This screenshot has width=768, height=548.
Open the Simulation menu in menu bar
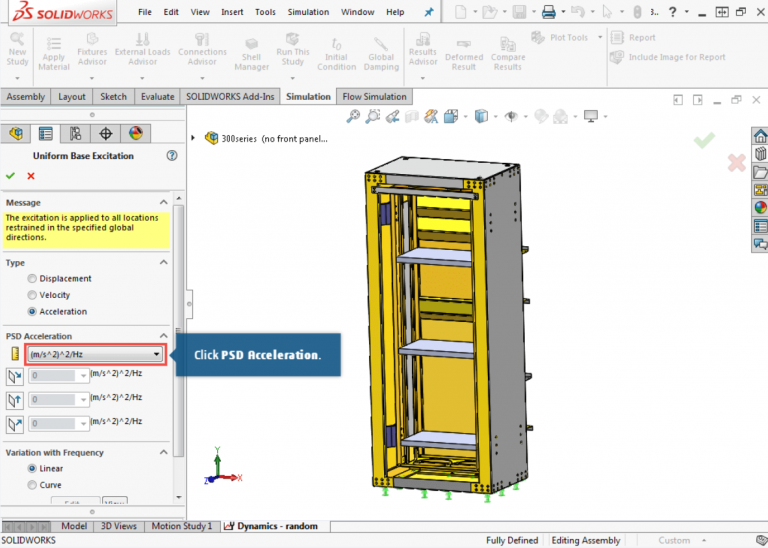(x=308, y=12)
